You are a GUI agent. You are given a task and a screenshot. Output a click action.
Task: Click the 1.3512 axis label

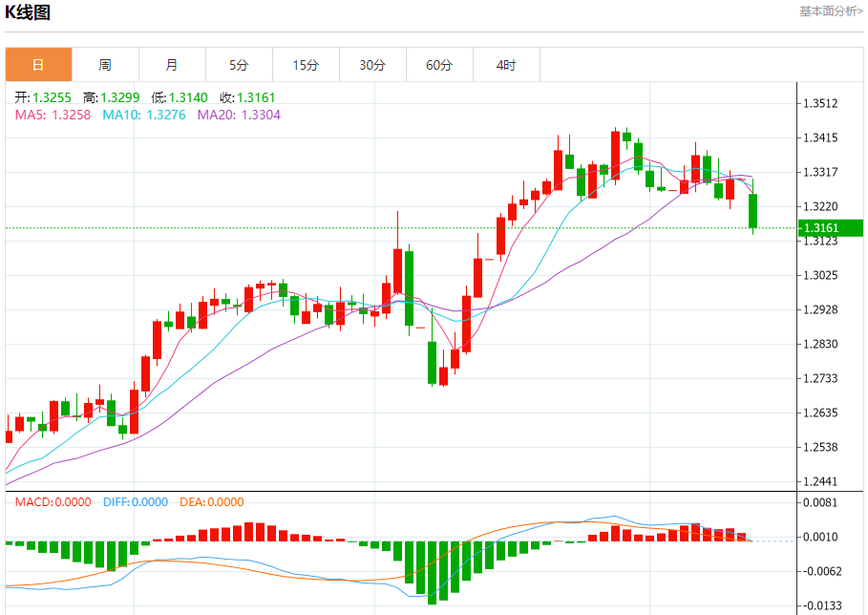820,103
